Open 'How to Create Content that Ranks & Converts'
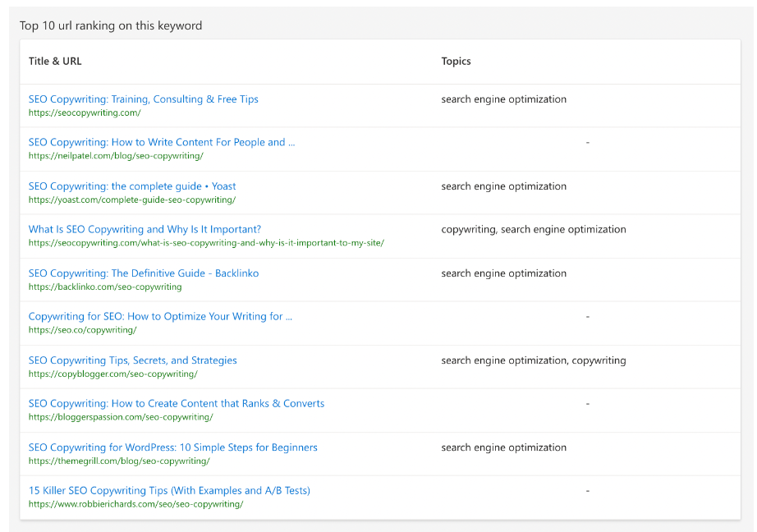 tap(176, 404)
